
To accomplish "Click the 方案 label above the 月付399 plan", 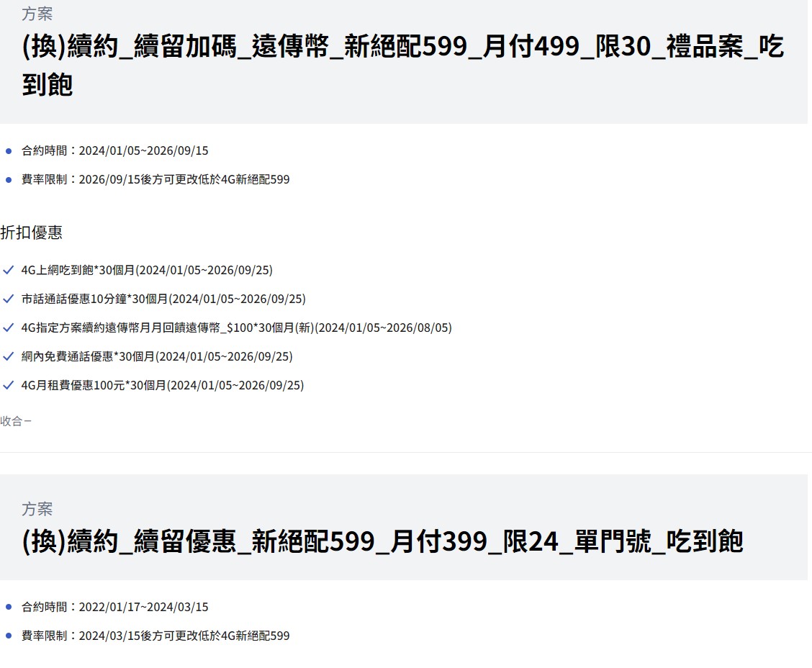I will point(37,509).
